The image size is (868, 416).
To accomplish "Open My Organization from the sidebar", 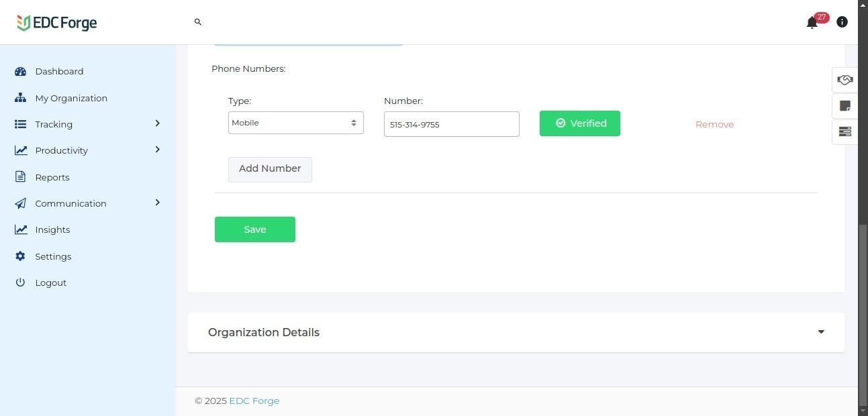I will click(70, 98).
